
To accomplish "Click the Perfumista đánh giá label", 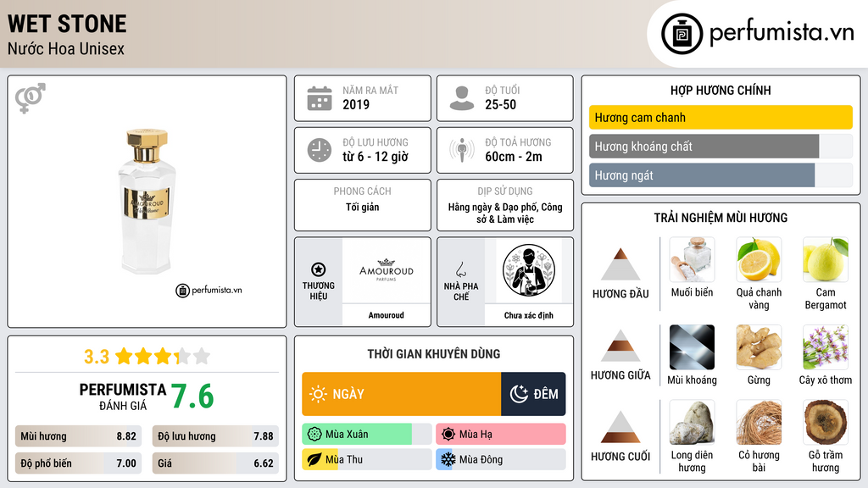I will pyautogui.click(x=123, y=396).
